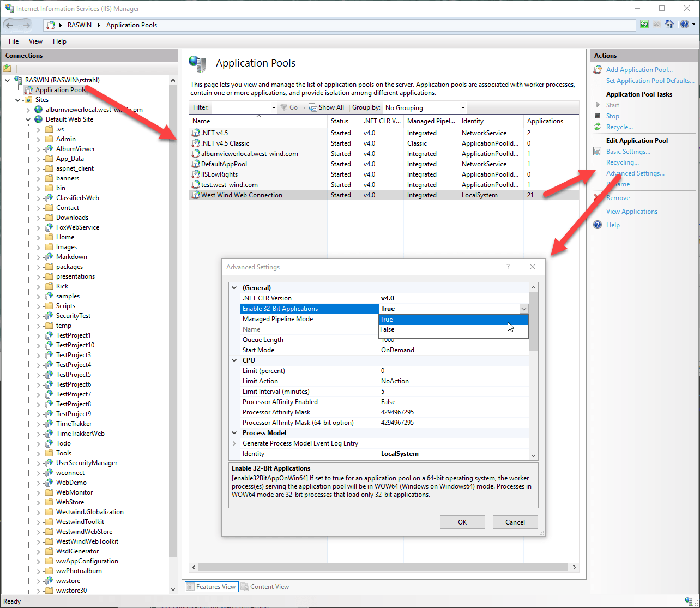Screen dimensions: 700x608
Task: Click the Default Web Site globe icon
Action: tap(38, 119)
